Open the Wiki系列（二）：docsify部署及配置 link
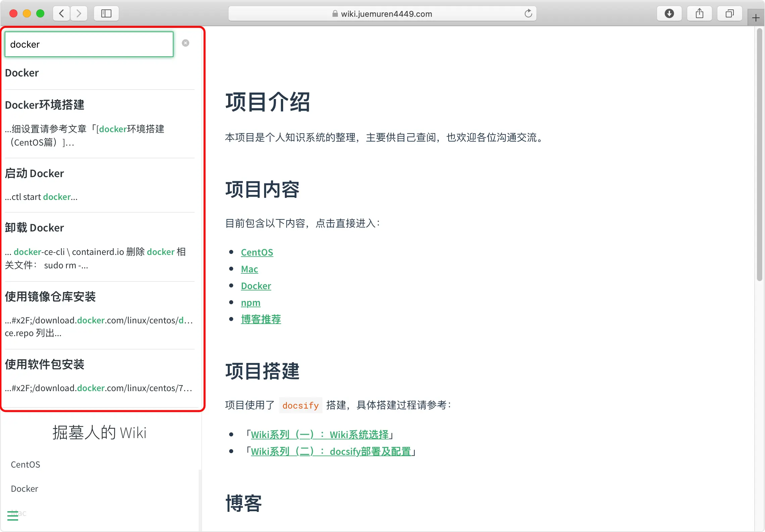Screen dimensions: 765x532 point(331,451)
